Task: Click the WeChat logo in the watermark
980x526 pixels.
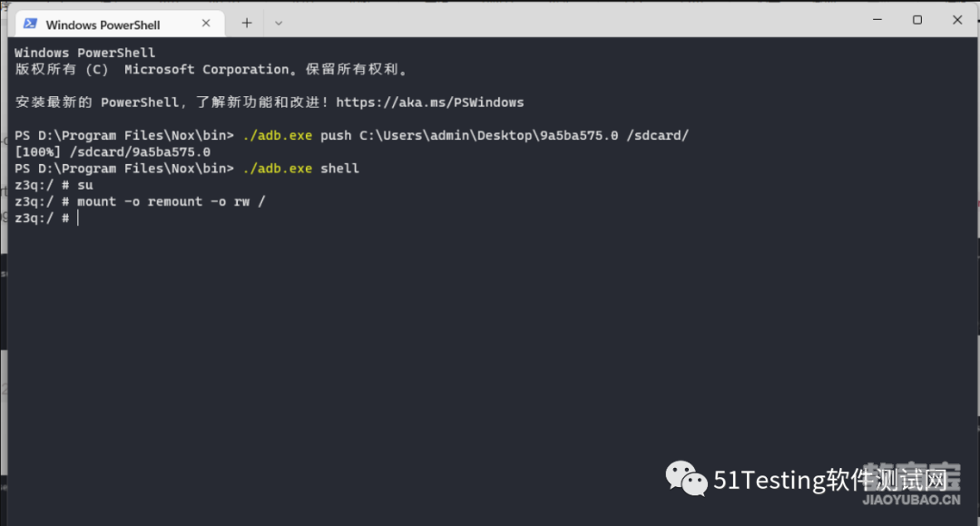Action: pos(686,479)
